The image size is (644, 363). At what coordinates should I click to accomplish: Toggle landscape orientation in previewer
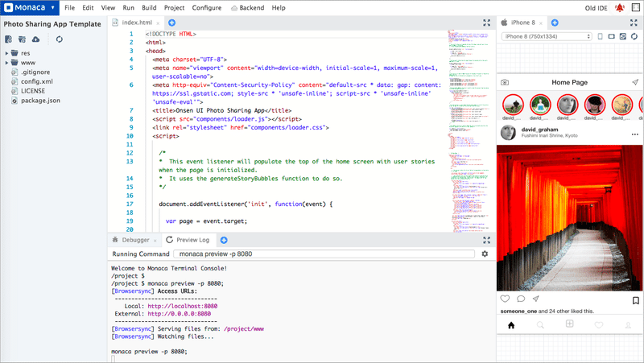tap(612, 36)
